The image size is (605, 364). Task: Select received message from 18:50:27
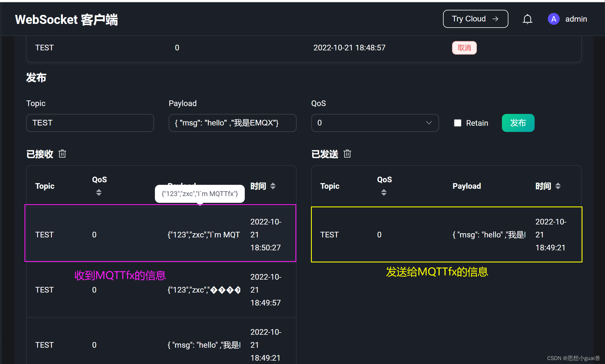tap(161, 235)
